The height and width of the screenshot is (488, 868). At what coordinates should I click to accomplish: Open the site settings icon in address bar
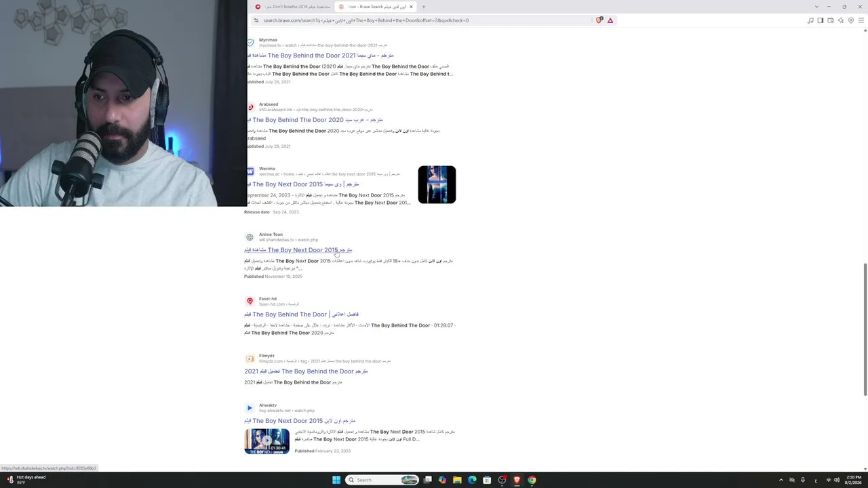256,20
